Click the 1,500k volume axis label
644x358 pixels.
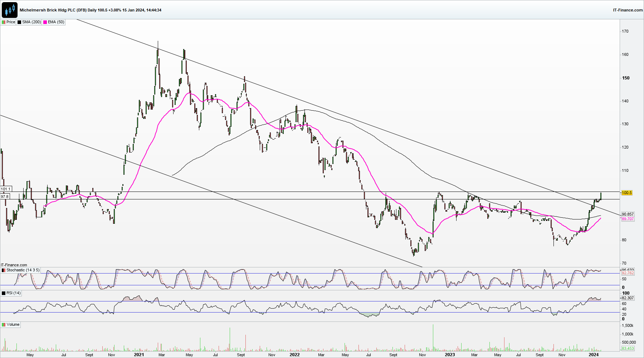628,325
